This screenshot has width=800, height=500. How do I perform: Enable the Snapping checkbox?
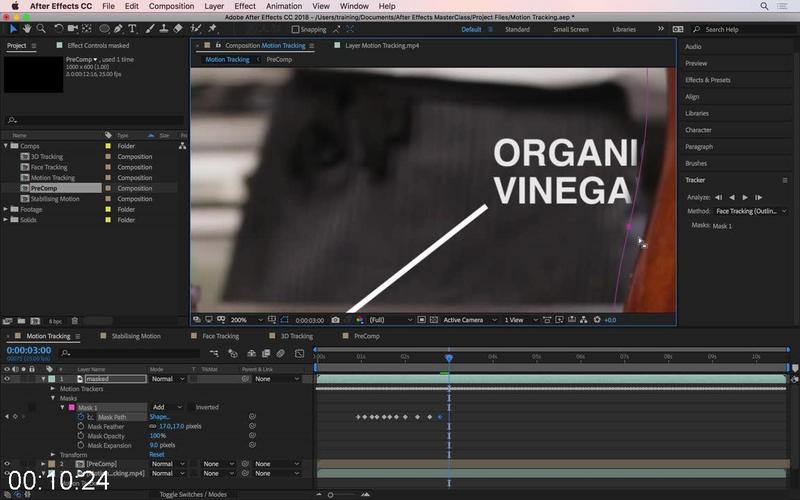coord(295,30)
